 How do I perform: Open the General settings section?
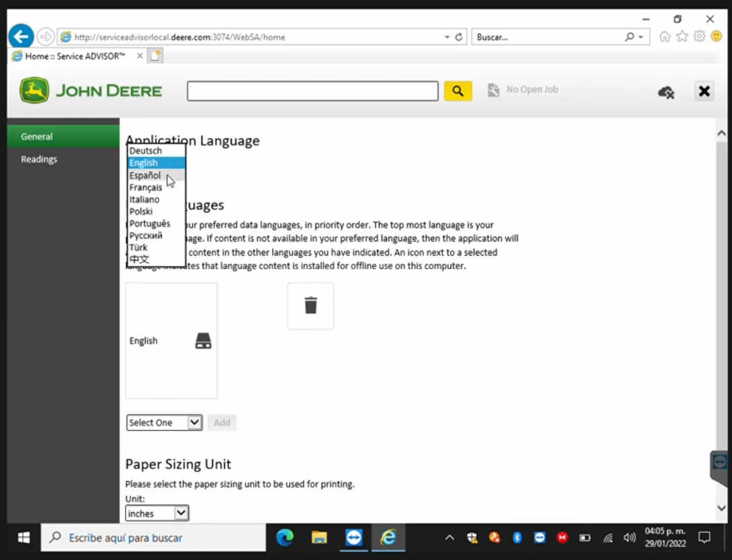pos(36,136)
